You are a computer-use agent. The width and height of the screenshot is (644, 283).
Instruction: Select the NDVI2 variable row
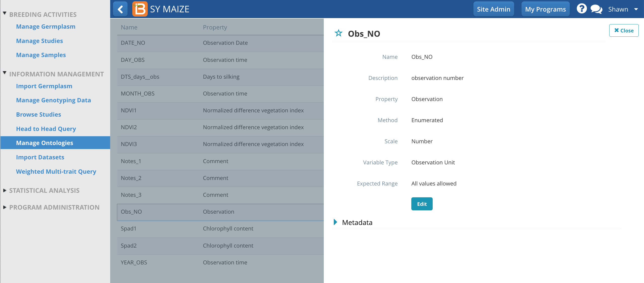click(x=220, y=127)
